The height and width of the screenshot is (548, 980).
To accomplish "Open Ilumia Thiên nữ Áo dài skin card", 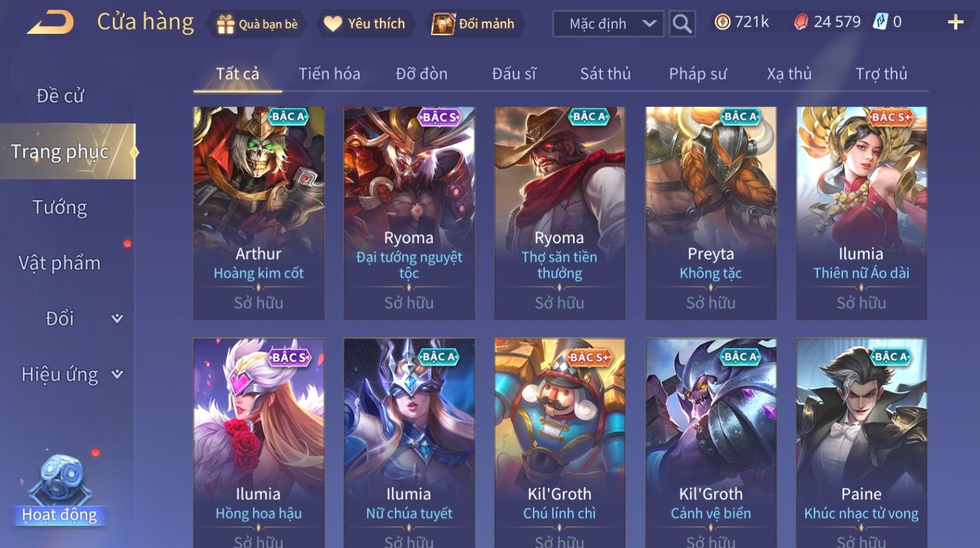I will pyautogui.click(x=861, y=213).
